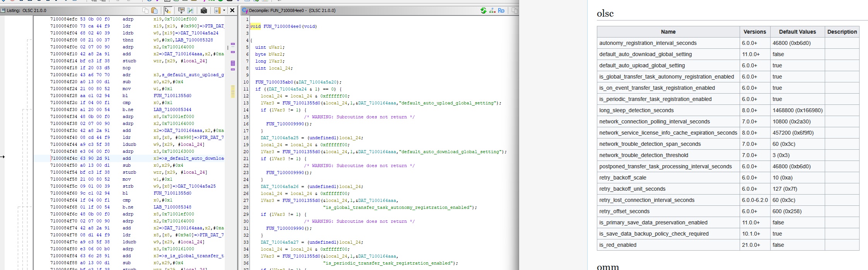Click FUN_71001355d0 at address 7100084f28
Image resolution: width=868 pixels, height=270 pixels.
pyautogui.click(x=173, y=96)
